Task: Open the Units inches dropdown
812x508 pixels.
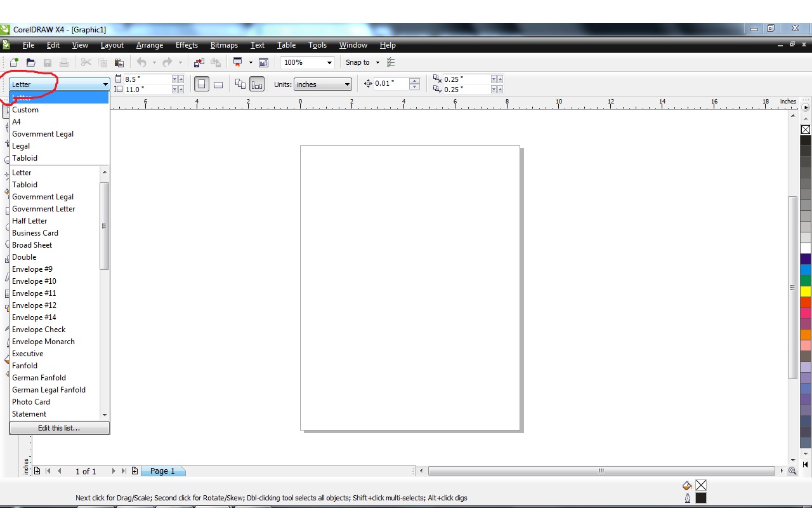Action: tap(323, 84)
